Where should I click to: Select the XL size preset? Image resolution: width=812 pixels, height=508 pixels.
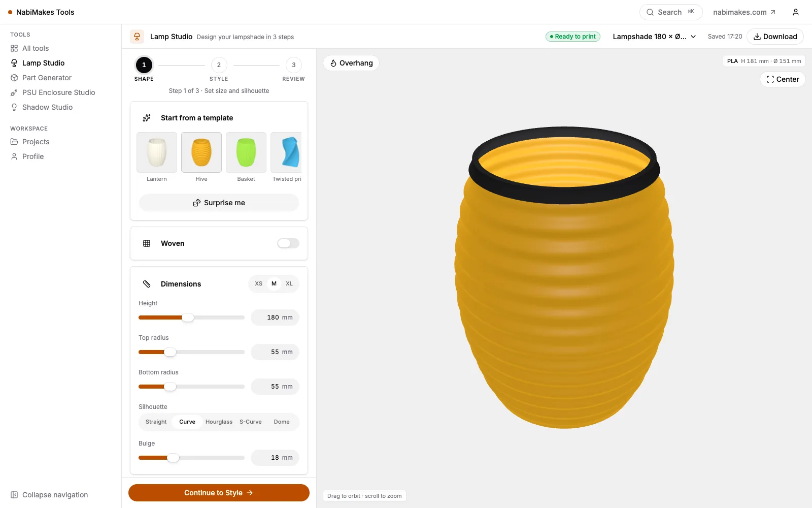pos(289,283)
